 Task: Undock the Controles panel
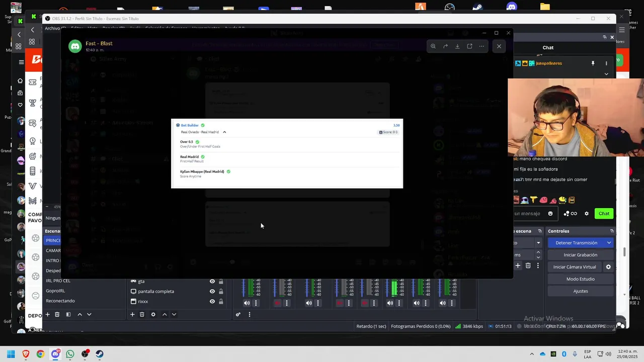click(x=612, y=231)
